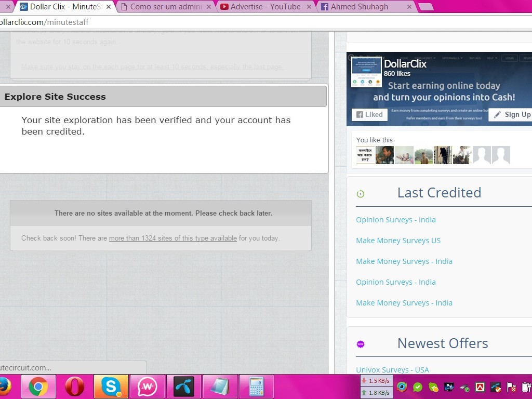This screenshot has height=399, width=532.
Task: Open the Notepad icon on the taskbar
Action: (220, 387)
